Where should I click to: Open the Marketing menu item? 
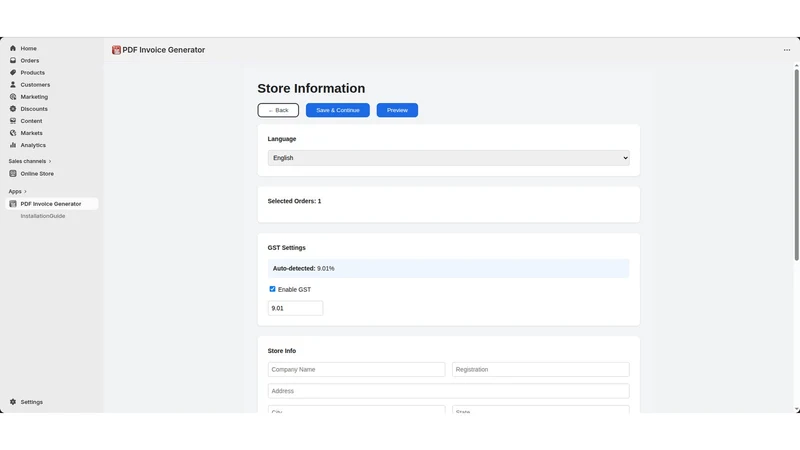click(34, 97)
